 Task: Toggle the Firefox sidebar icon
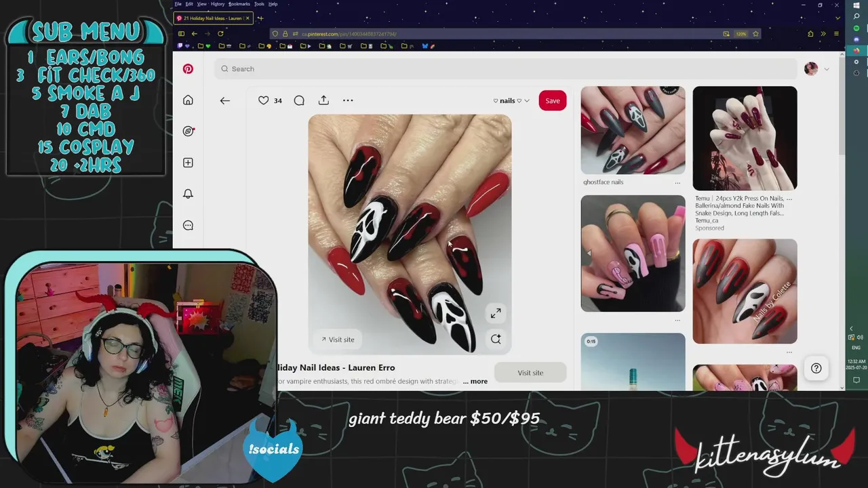click(181, 34)
